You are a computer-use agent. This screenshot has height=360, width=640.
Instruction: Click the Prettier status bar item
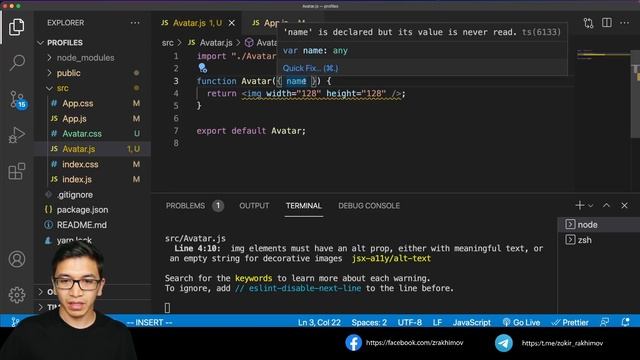click(570, 322)
